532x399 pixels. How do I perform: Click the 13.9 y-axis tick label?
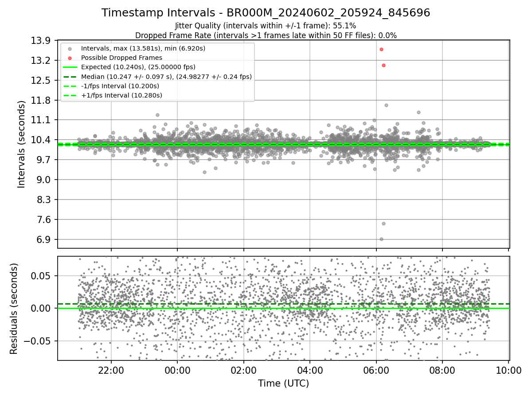42,40
